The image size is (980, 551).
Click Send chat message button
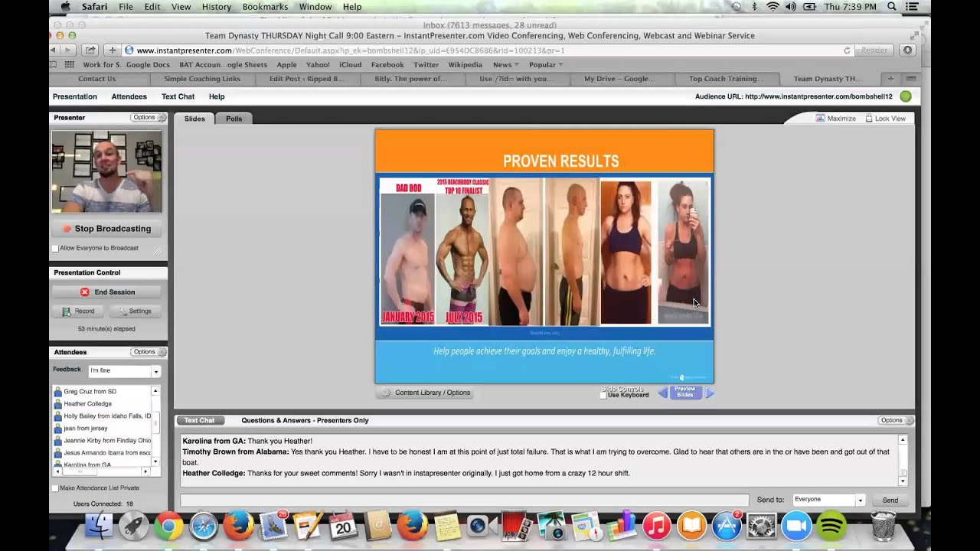890,500
